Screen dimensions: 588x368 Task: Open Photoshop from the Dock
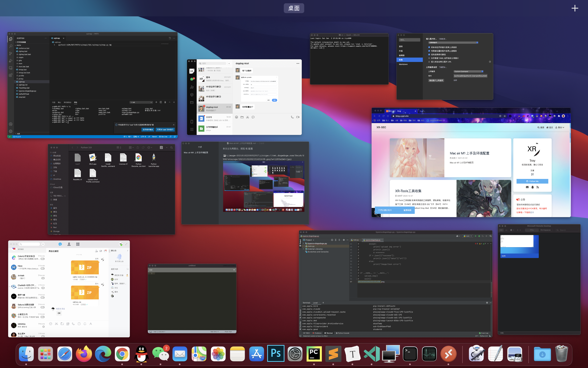tap(276, 353)
